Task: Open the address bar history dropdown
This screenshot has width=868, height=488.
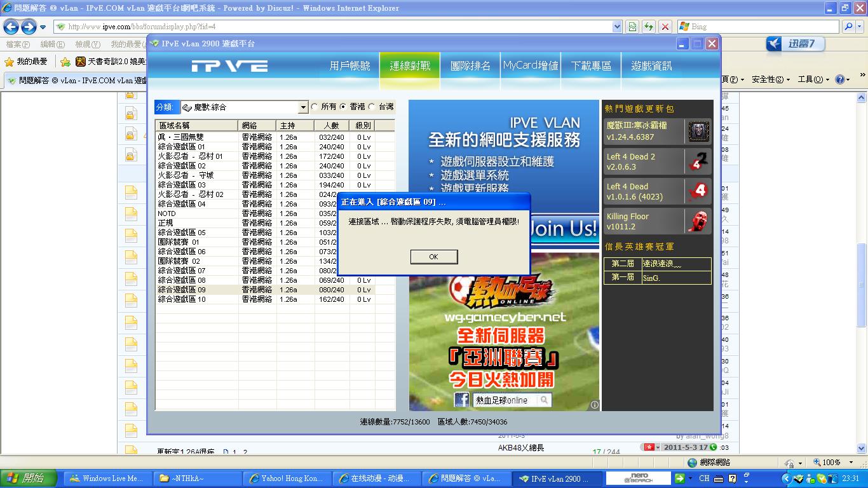Action: pyautogui.click(x=616, y=27)
